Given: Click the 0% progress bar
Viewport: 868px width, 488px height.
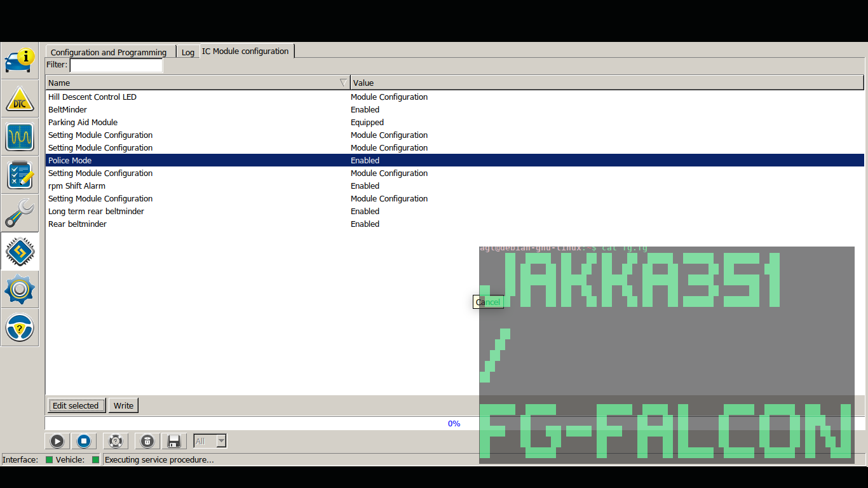Looking at the screenshot, I should coord(454,423).
